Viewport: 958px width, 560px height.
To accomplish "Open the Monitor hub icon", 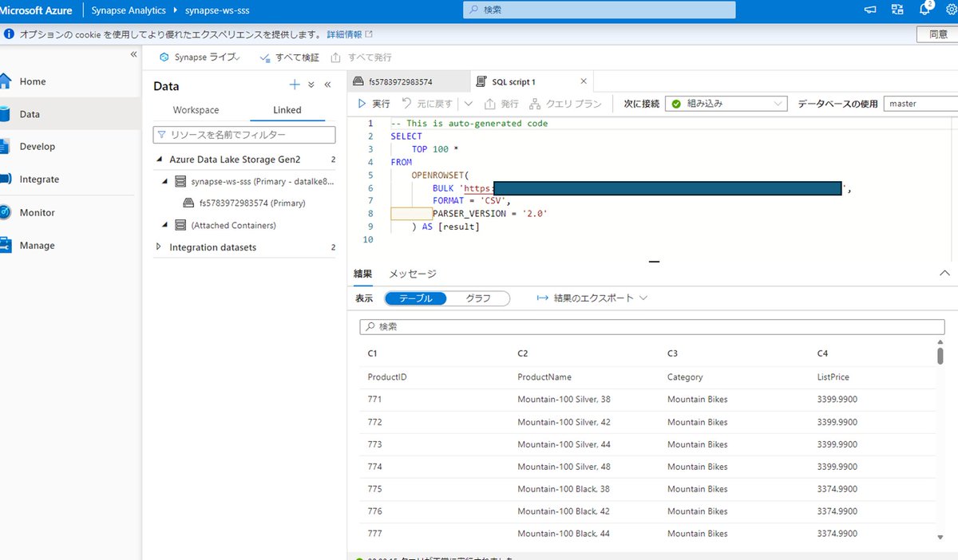I will [5, 212].
